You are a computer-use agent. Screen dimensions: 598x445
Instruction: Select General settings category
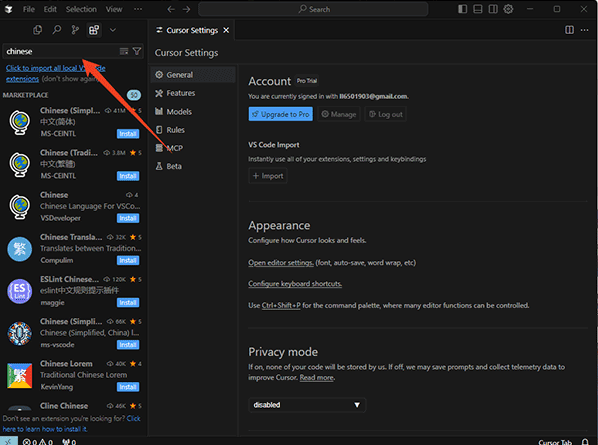[193, 75]
